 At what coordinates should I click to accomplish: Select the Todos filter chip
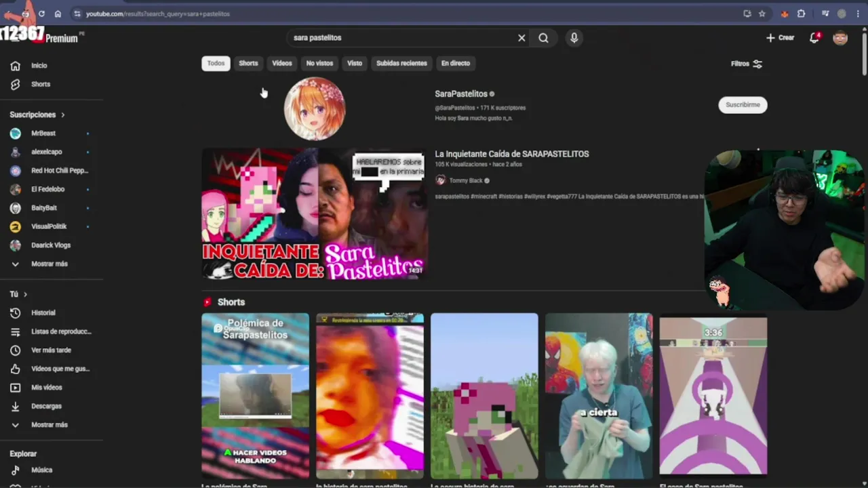click(216, 63)
